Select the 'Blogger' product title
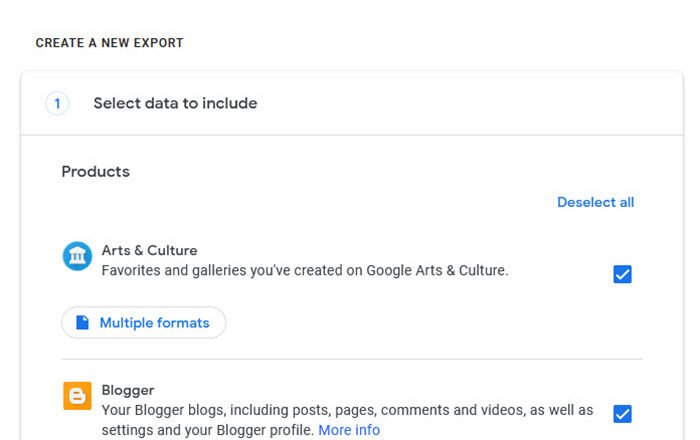Screen dimensions: 700x440 pos(128,390)
